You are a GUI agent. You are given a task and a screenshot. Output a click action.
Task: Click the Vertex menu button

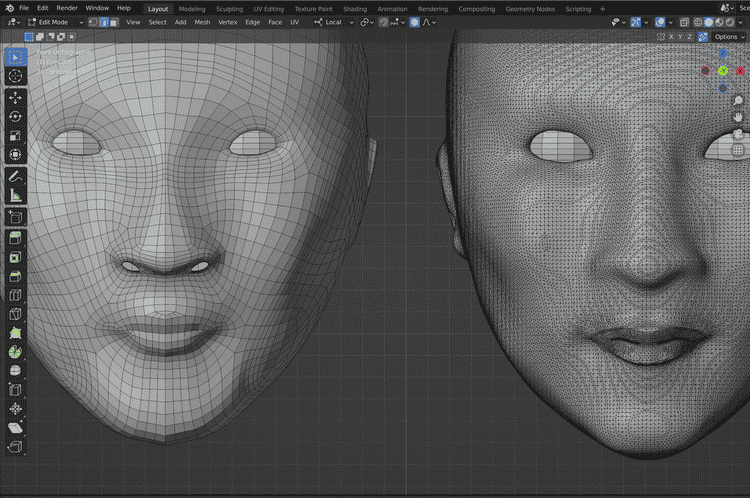(x=228, y=21)
